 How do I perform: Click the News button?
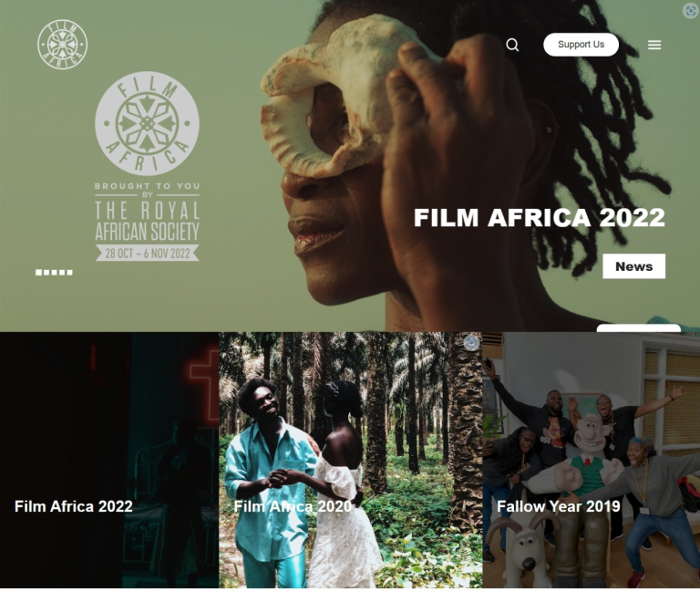(633, 266)
